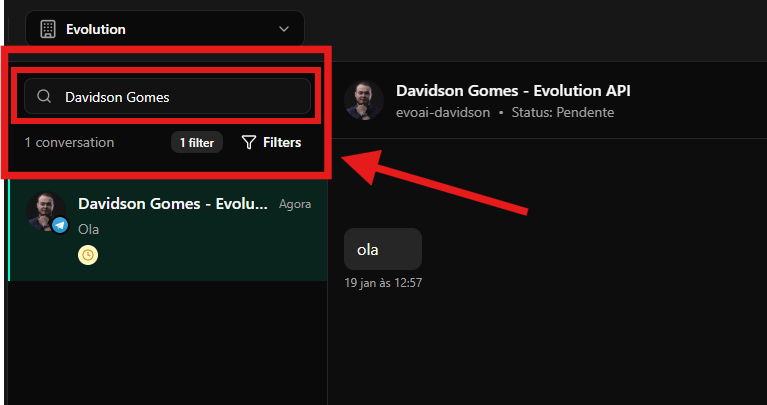Open the Filters button

[x=271, y=142]
